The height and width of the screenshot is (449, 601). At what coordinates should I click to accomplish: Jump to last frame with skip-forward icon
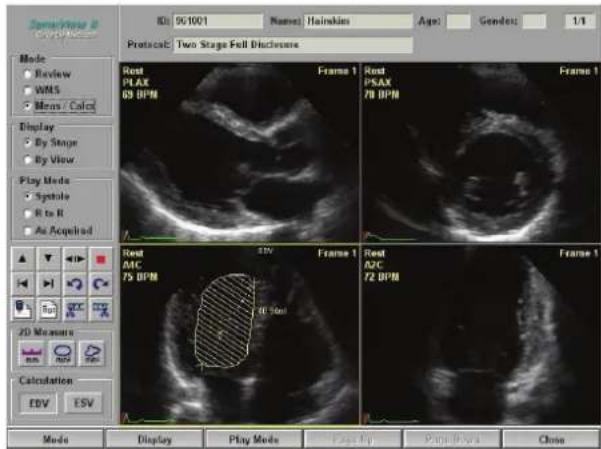48,284
